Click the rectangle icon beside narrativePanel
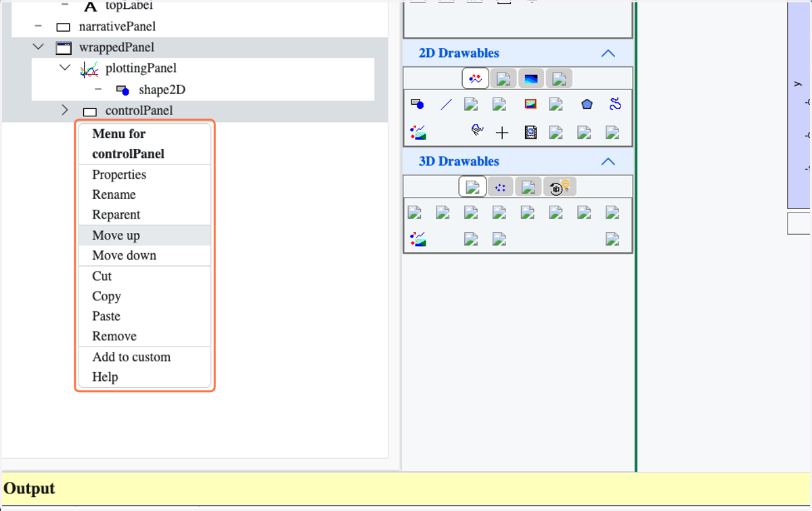 tap(63, 28)
